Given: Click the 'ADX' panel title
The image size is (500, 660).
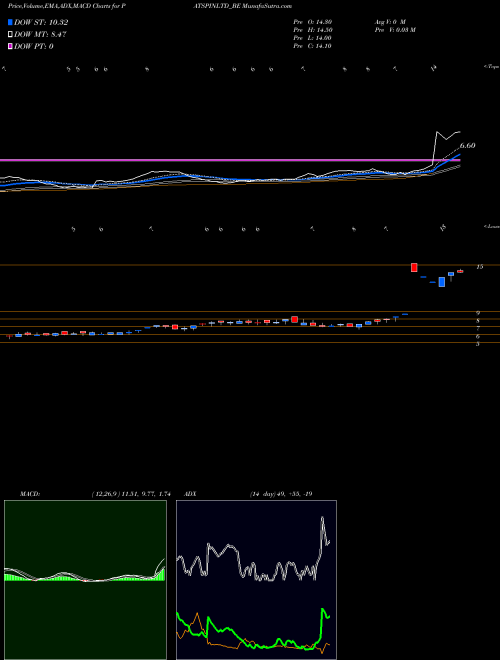Looking at the screenshot, I should 190,494.
